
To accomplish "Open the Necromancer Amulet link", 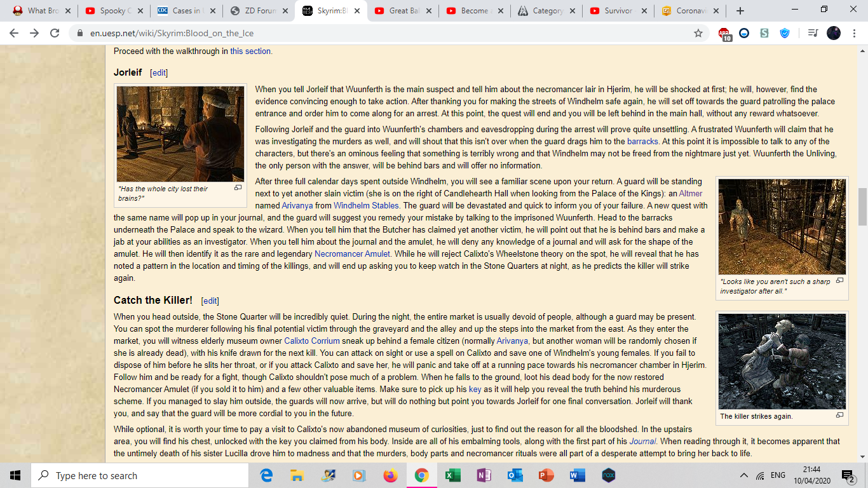I will click(x=352, y=254).
